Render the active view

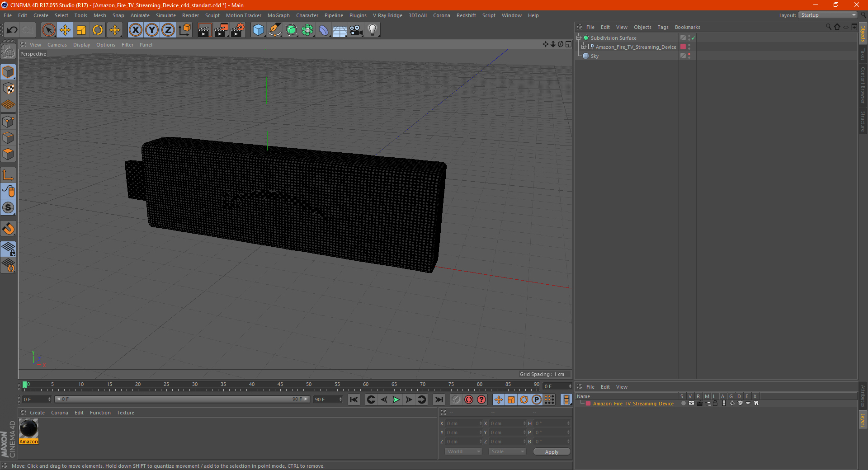(x=204, y=30)
